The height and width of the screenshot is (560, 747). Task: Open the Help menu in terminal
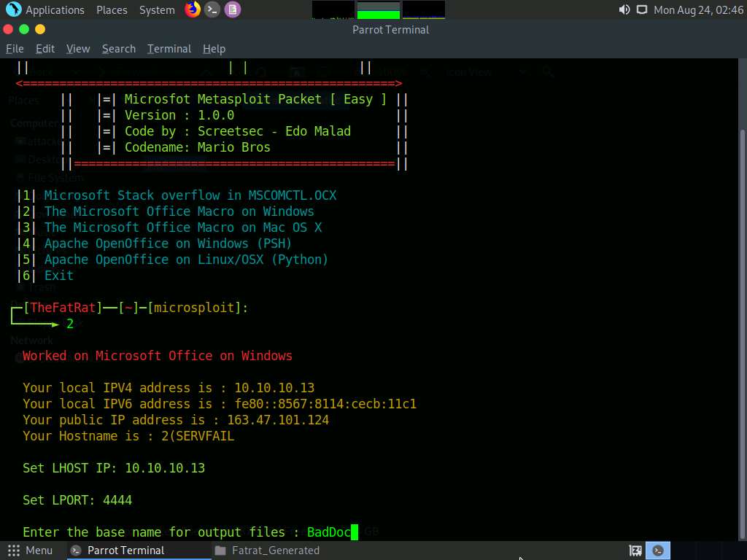[x=214, y=49]
